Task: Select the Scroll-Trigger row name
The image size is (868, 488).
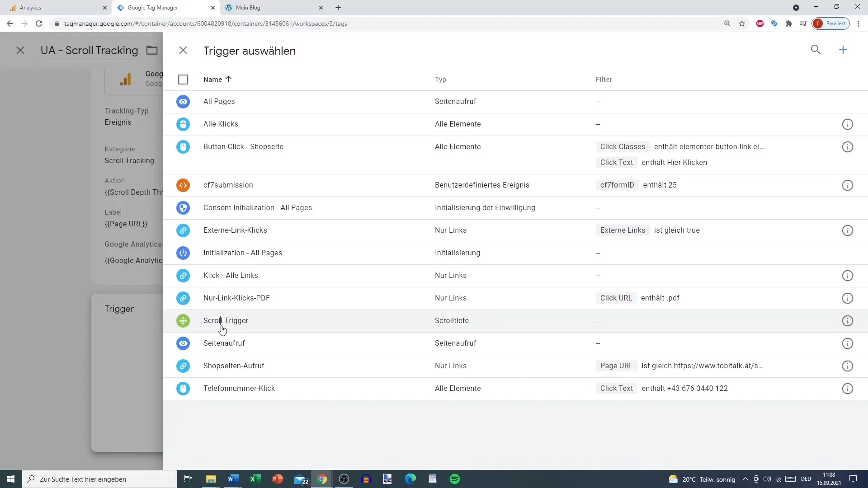Action: (226, 320)
